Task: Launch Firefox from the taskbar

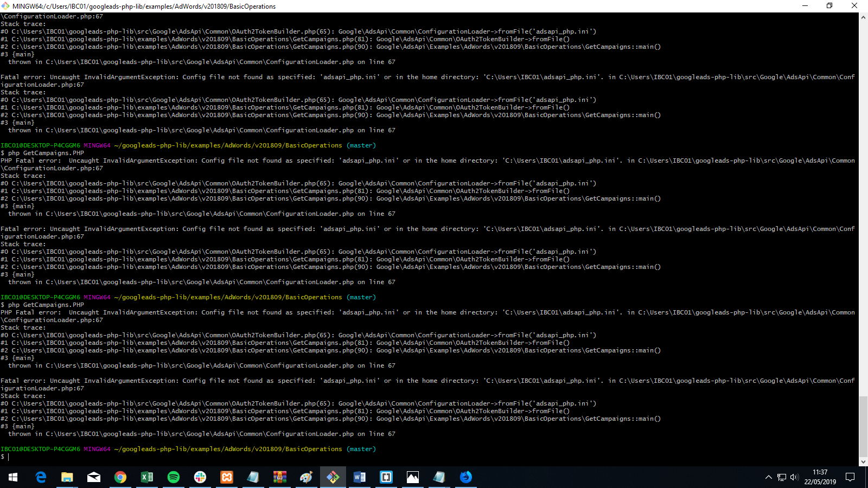Action: [x=465, y=477]
